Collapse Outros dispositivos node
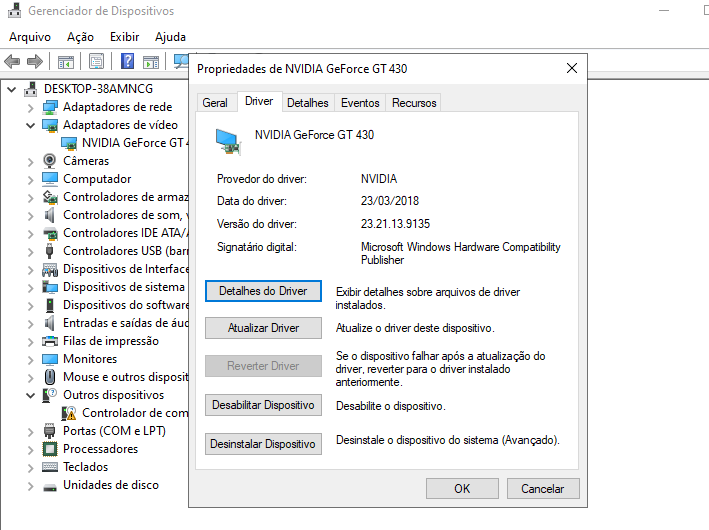Screen dimensions: 709x530 coord(30,395)
